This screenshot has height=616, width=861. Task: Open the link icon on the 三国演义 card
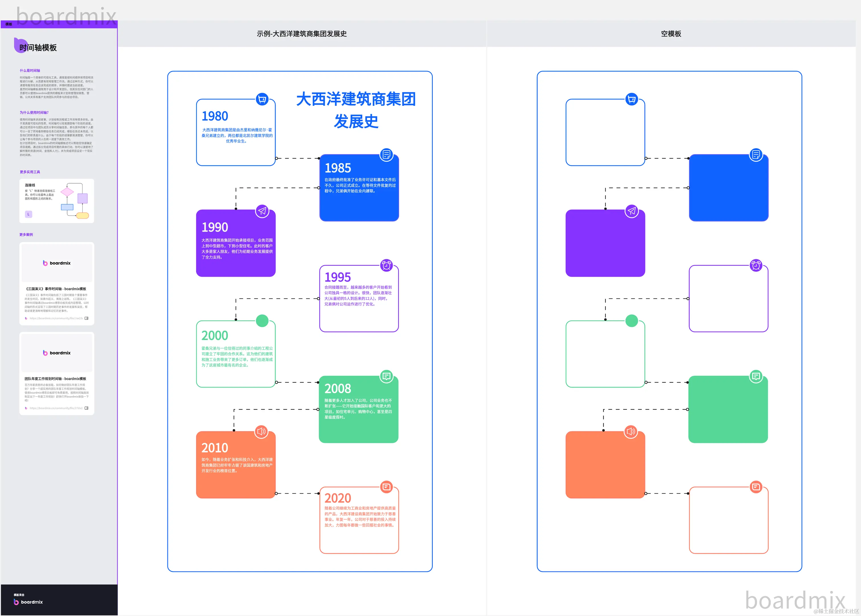pos(87,318)
